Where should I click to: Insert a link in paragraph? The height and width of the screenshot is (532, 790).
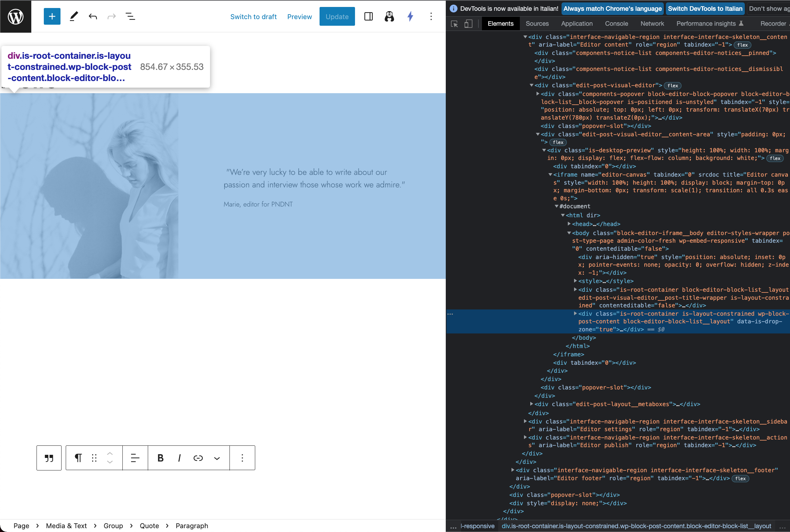tap(198, 458)
